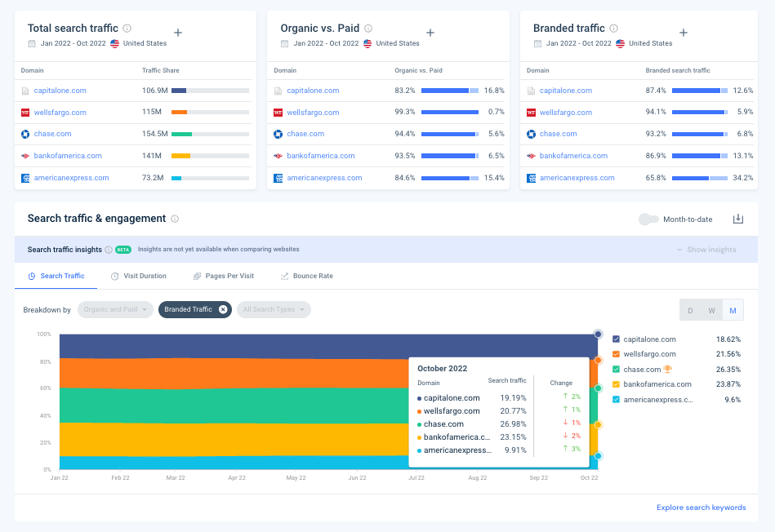The height and width of the screenshot is (532, 775).
Task: Click info icon beside Branded traffic title
Action: [613, 29]
